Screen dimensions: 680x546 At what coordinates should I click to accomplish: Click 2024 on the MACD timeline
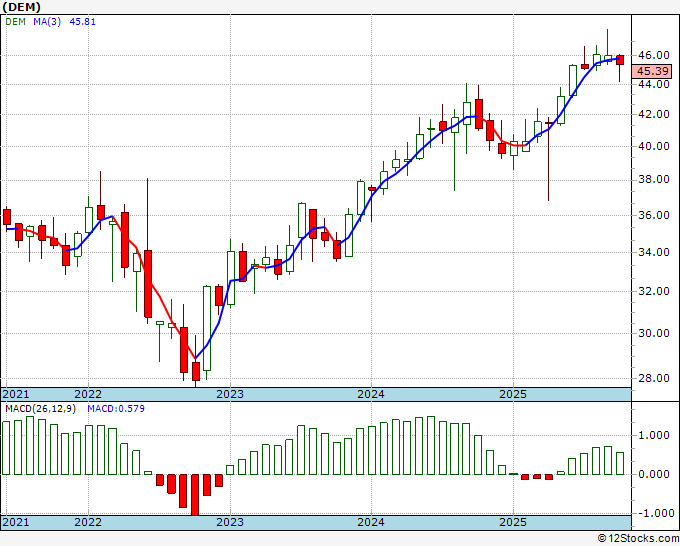click(371, 522)
